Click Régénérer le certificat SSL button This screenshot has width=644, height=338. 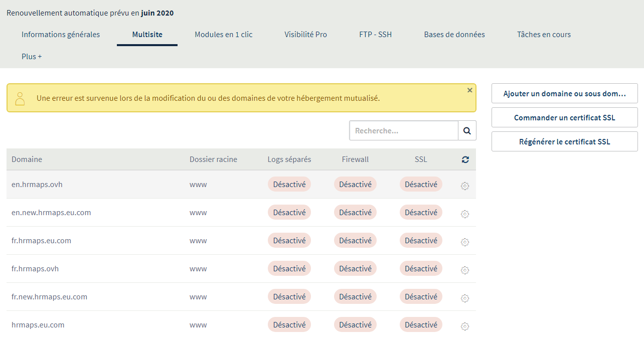tap(564, 142)
